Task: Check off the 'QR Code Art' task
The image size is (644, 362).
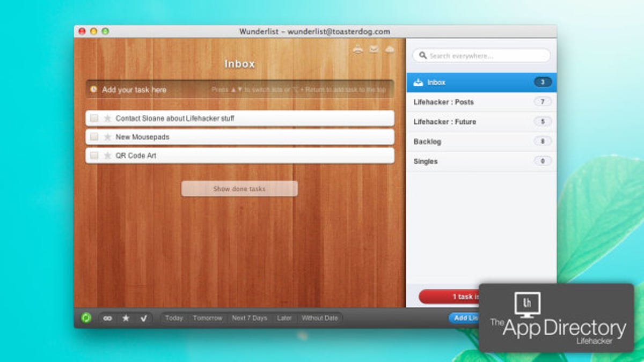Action: (94, 156)
